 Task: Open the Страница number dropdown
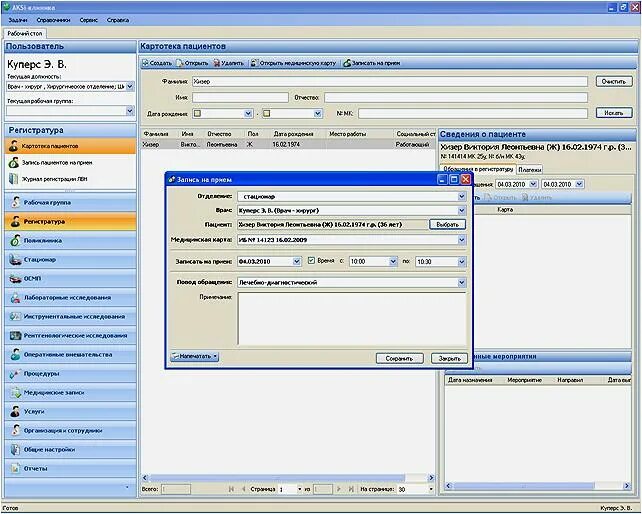pos(299,489)
